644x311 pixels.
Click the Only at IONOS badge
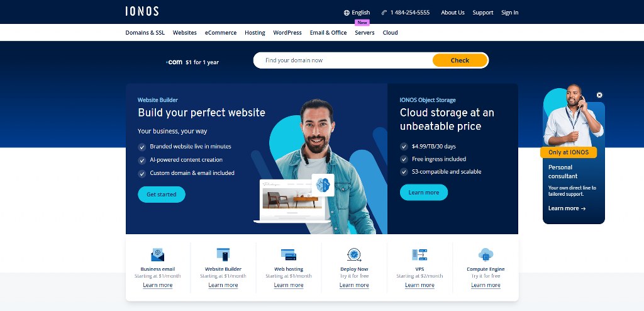(569, 152)
